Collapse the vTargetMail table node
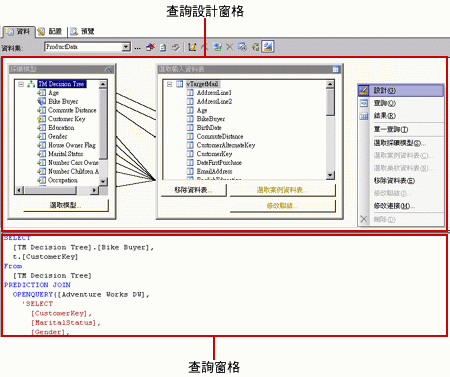 click(x=169, y=84)
